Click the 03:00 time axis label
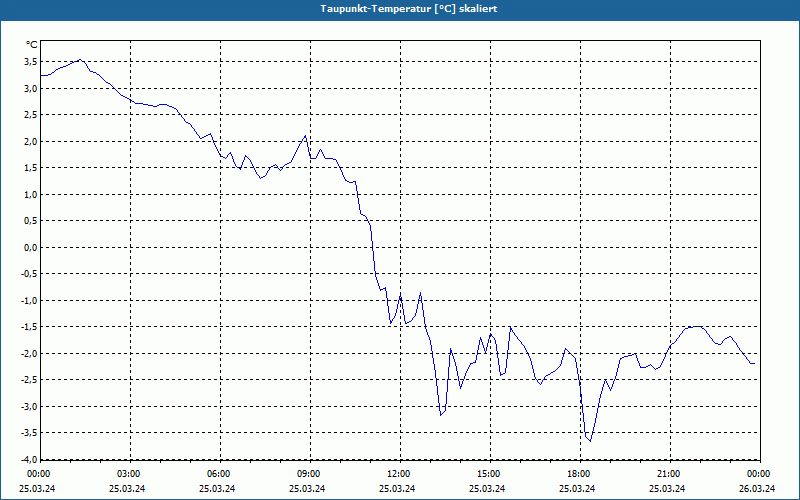The image size is (800, 500). pyautogui.click(x=129, y=474)
